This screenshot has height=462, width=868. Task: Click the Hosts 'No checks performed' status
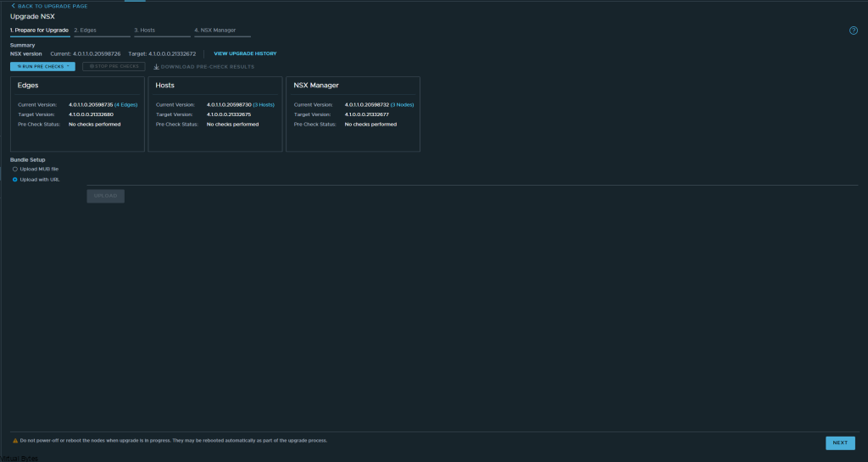[232, 125]
